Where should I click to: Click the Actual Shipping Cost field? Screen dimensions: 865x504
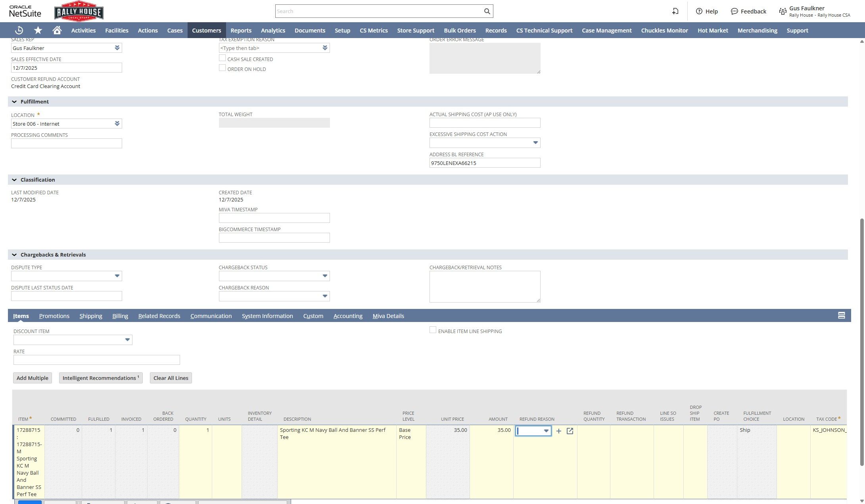point(485,123)
